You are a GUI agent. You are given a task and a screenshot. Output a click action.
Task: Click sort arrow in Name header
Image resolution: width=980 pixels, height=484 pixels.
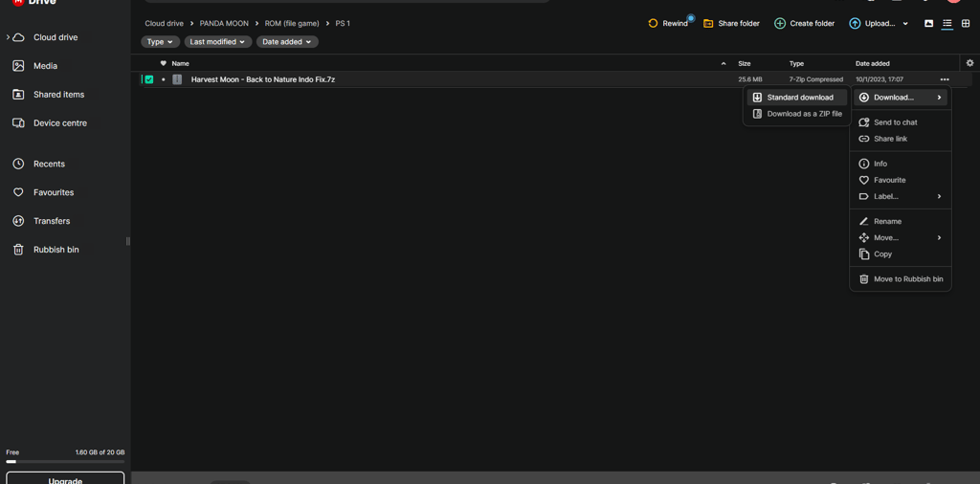pyautogui.click(x=724, y=64)
